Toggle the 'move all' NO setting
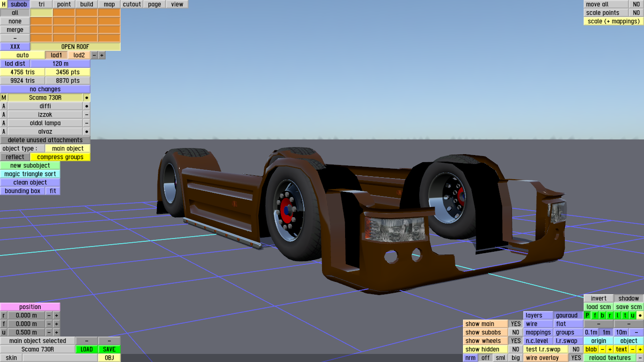This screenshot has width=644, height=362. 636,4
